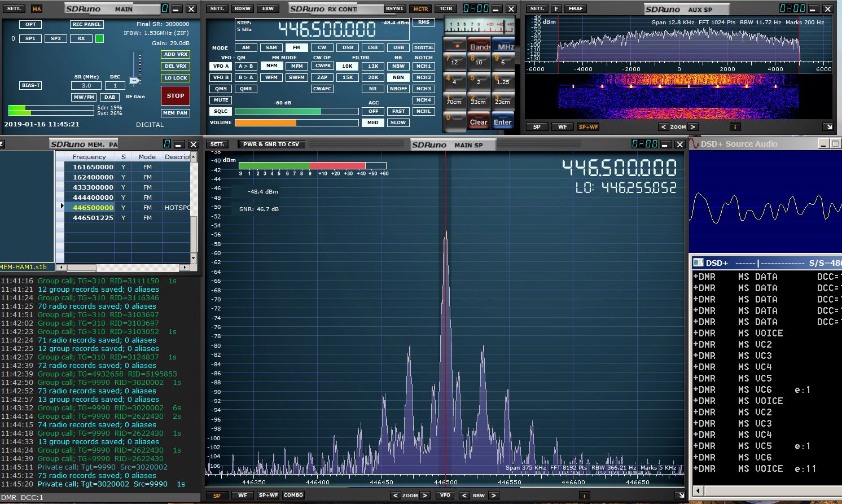Click the VFO button in Main SP
842x504 pixels.
(445, 495)
